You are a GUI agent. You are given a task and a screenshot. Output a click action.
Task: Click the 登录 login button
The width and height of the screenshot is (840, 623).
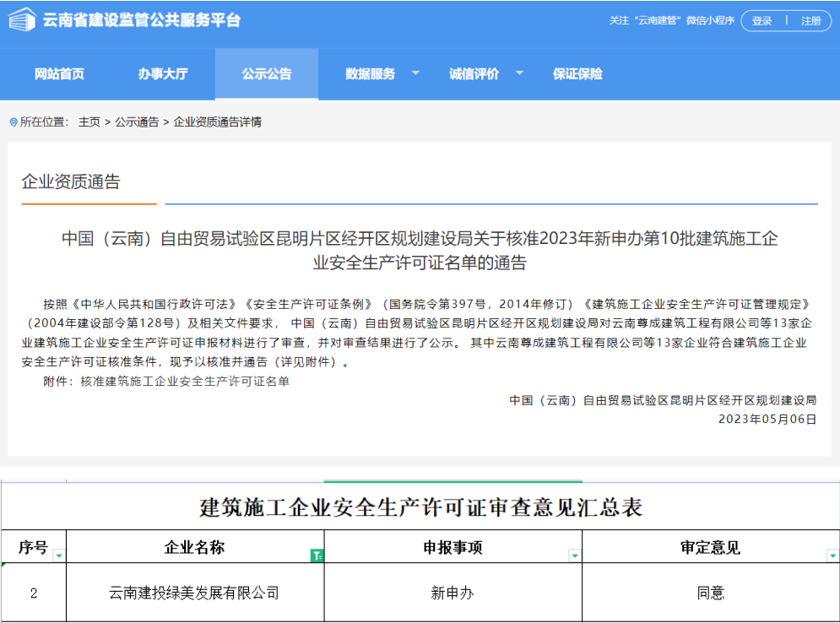762,21
